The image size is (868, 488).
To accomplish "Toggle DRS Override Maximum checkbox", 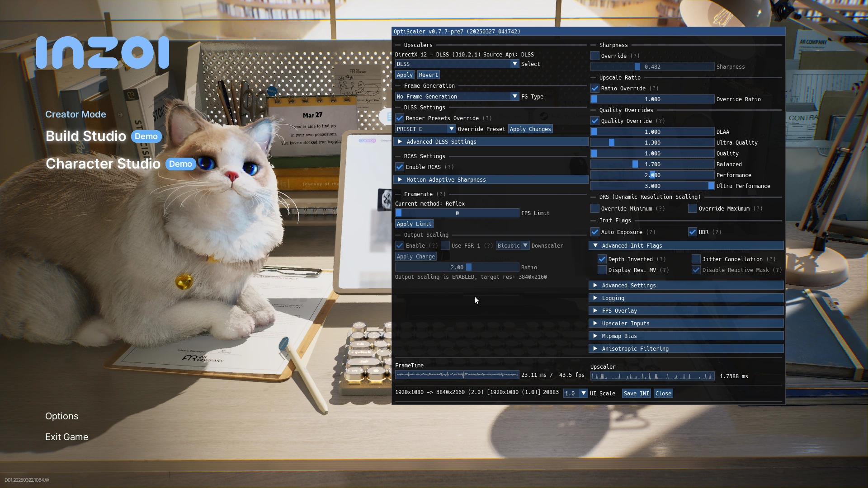I will point(693,209).
